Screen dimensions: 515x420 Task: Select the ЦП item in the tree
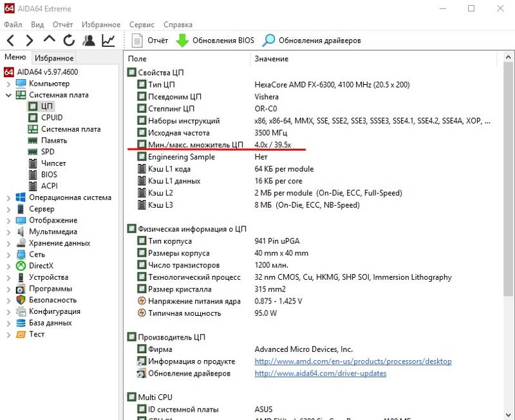pos(41,106)
